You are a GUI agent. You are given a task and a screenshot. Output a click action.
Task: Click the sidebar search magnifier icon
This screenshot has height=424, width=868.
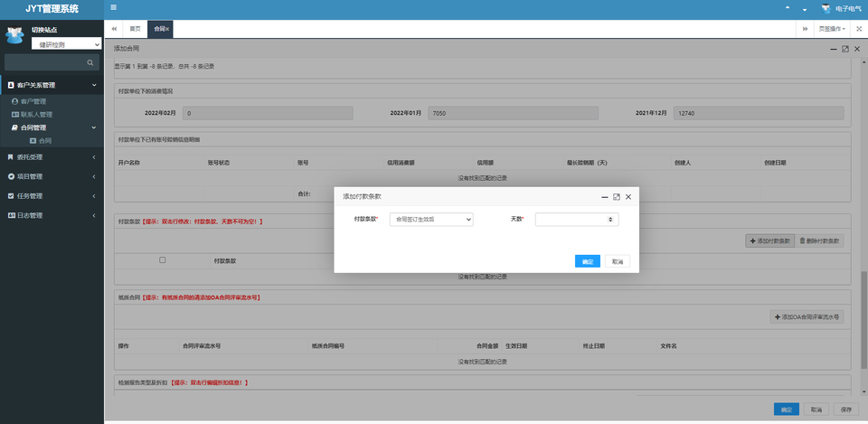point(90,63)
